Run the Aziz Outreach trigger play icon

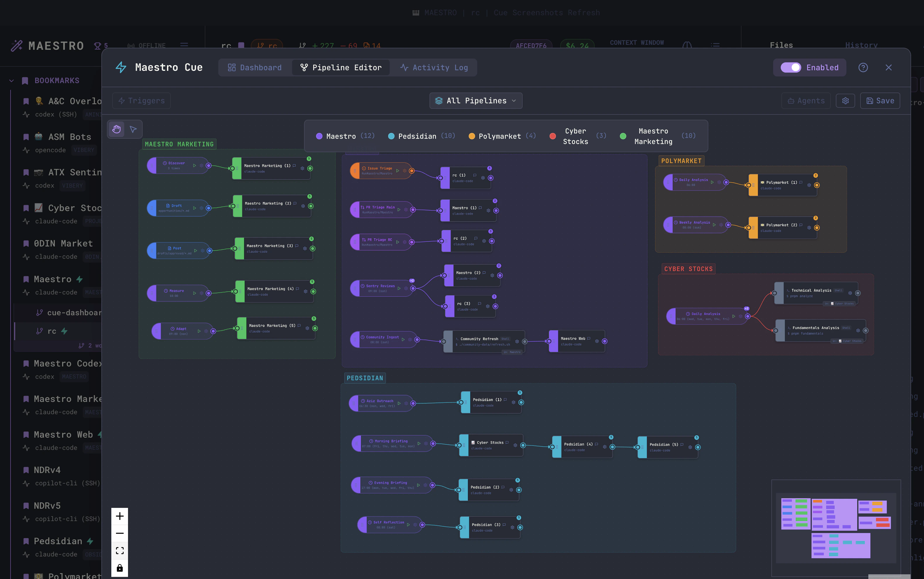pyautogui.click(x=399, y=403)
